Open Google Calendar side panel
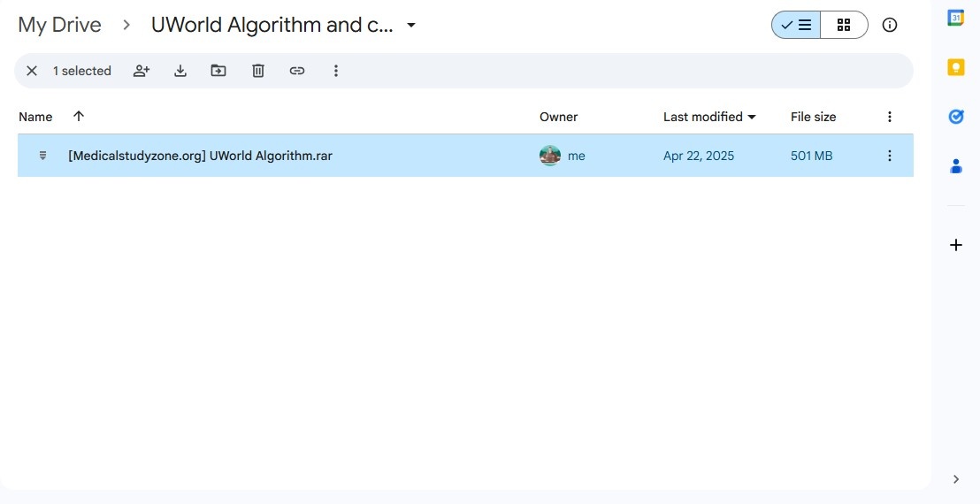Viewport: 980px width, 504px height. point(955,18)
